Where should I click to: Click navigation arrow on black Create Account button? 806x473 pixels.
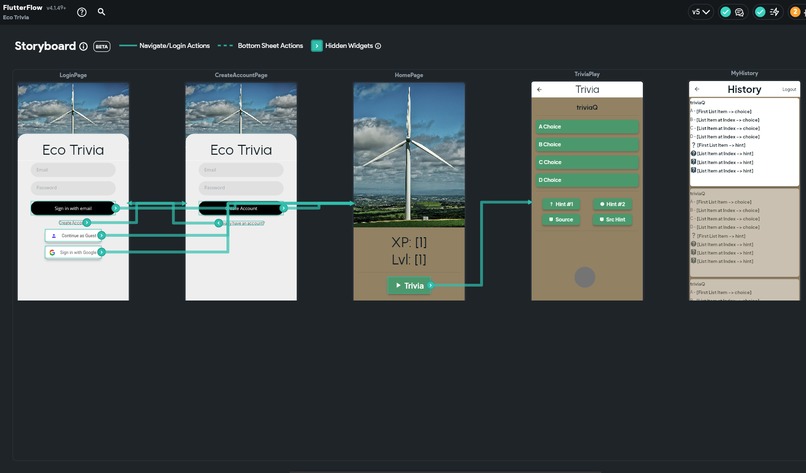(283, 208)
